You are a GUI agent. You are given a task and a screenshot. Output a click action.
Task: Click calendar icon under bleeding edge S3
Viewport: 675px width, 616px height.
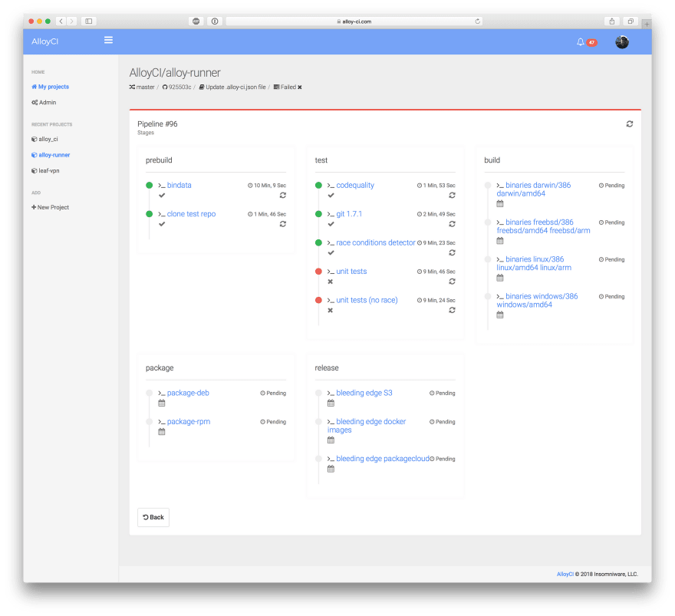click(331, 404)
